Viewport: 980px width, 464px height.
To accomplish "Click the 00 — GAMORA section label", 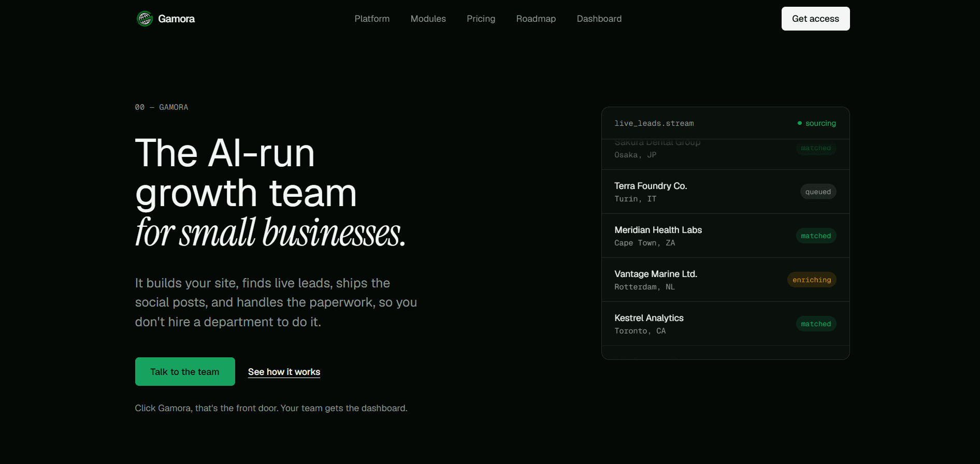I will pyautogui.click(x=162, y=107).
